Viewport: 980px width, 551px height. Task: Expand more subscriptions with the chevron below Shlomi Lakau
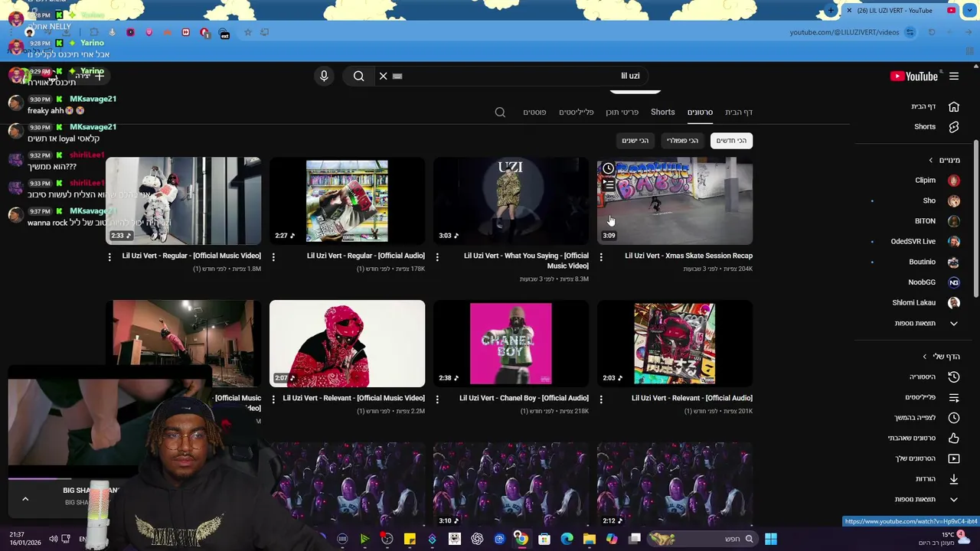(x=954, y=323)
